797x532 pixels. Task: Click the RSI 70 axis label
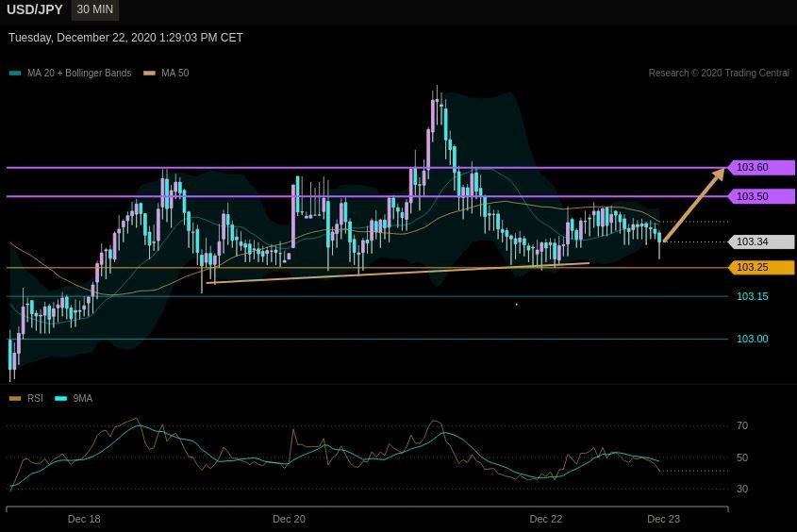pos(742,425)
